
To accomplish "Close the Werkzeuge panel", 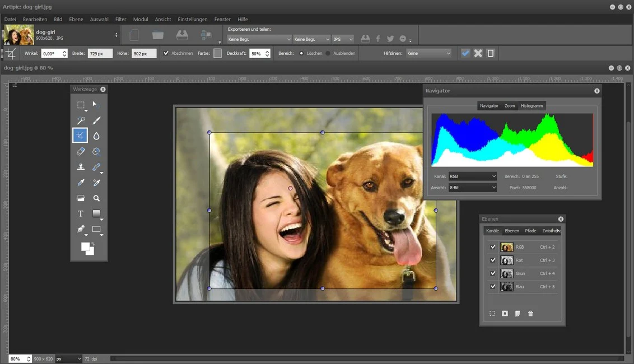I will (103, 90).
